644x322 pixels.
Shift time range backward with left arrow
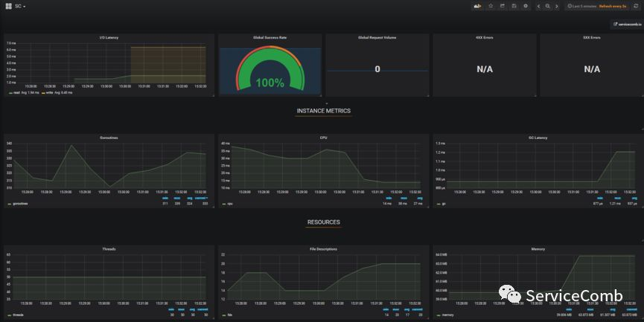coord(538,6)
